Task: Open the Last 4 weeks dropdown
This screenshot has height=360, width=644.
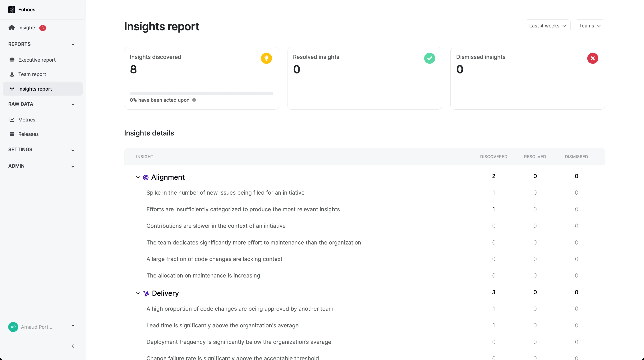Action: 548,26
